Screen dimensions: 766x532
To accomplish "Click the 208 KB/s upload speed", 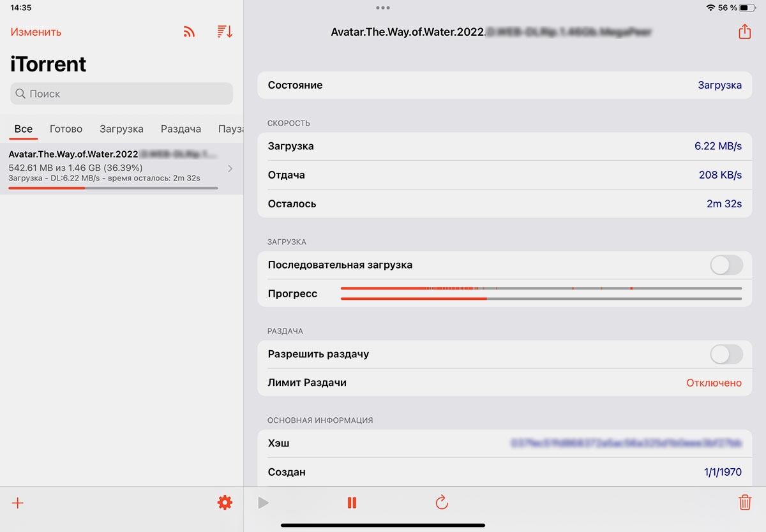I will point(720,175).
